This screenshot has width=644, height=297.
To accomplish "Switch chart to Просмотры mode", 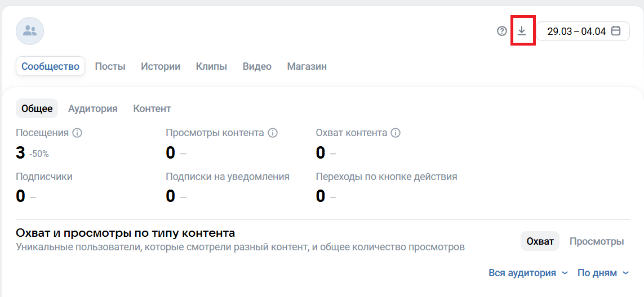I will click(597, 241).
